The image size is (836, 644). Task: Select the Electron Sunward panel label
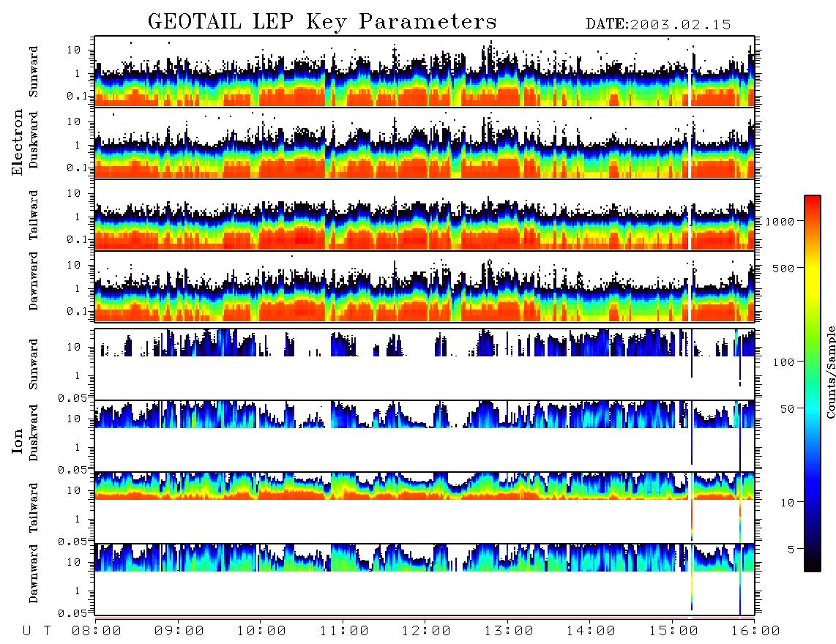pos(34,72)
